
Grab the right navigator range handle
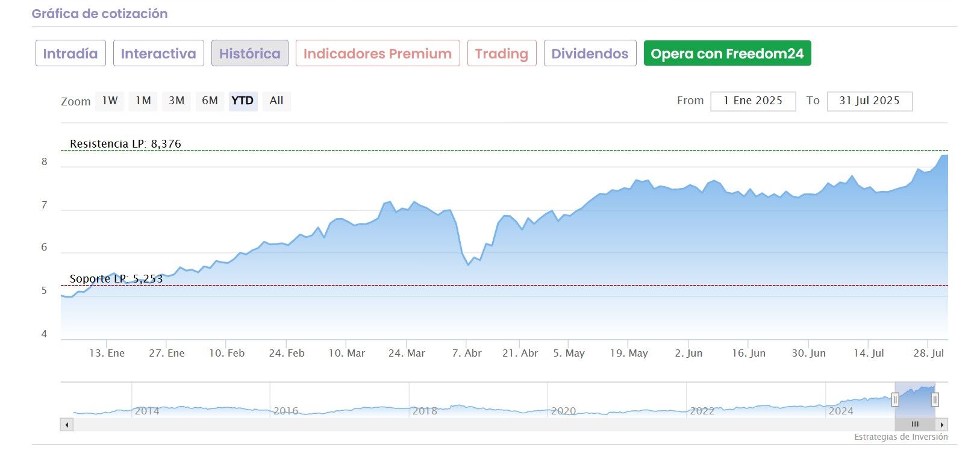pyautogui.click(x=935, y=399)
